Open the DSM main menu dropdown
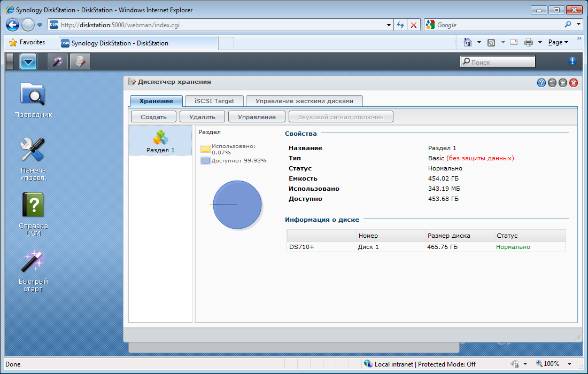This screenshot has height=374, width=588. (28, 61)
